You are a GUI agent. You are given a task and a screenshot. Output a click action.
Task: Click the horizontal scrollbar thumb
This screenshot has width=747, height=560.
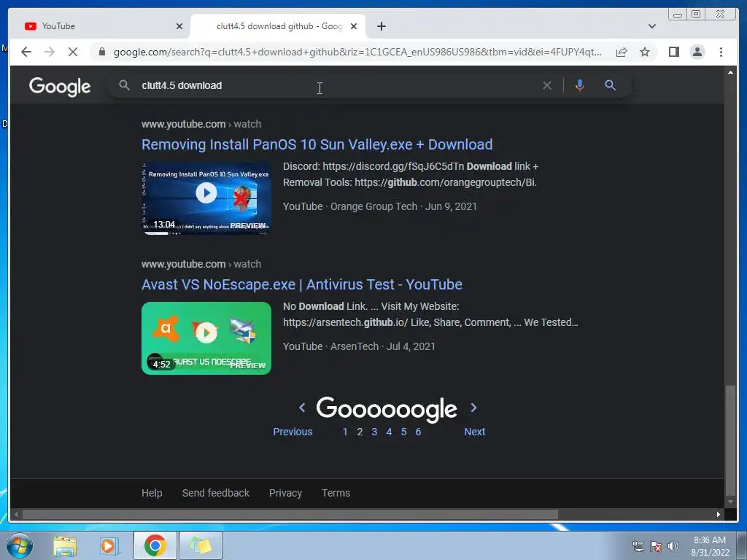point(290,514)
